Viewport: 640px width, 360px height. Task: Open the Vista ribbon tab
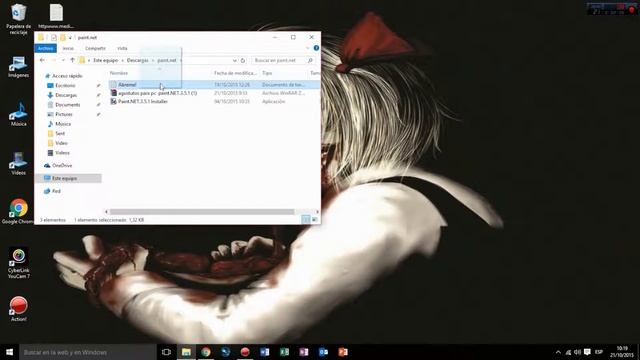(122, 48)
